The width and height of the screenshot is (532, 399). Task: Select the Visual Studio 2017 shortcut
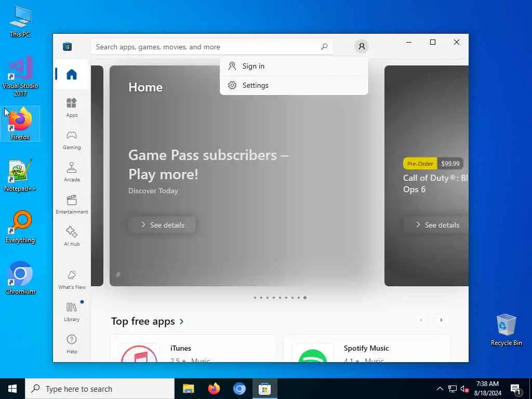tap(20, 77)
